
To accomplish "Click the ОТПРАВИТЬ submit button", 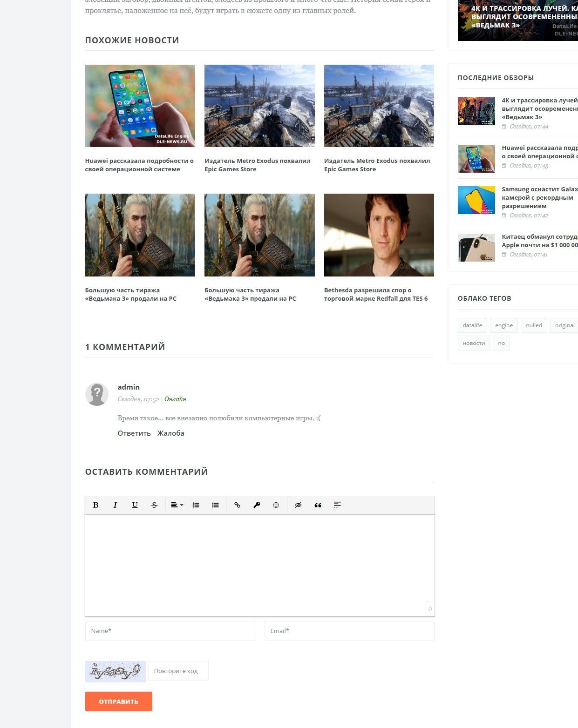I will tap(118, 701).
